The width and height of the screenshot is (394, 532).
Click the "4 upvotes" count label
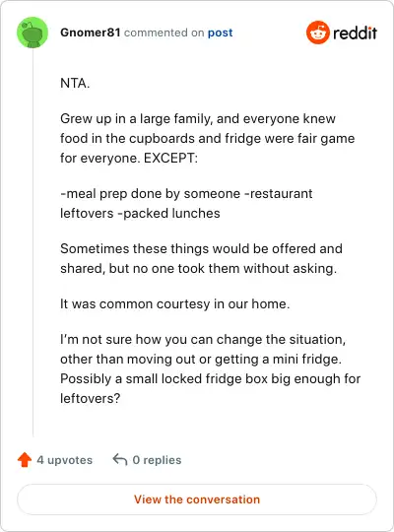pos(64,460)
